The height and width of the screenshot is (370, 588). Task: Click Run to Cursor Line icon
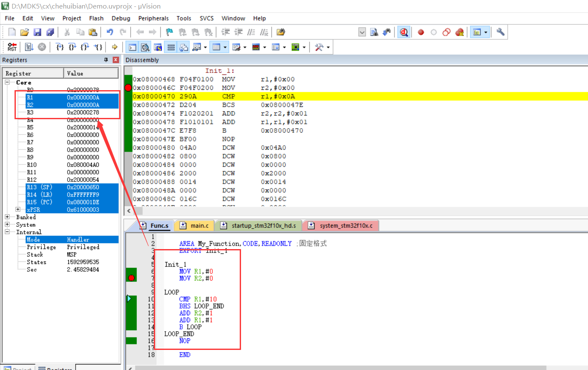[98, 47]
